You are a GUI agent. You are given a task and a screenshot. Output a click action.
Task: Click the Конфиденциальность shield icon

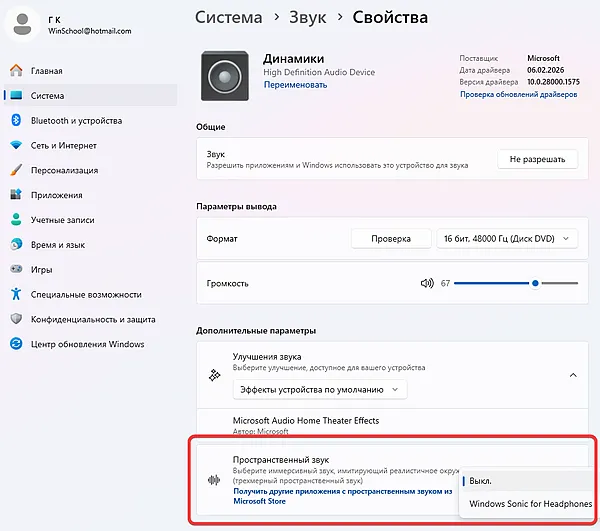click(x=16, y=319)
